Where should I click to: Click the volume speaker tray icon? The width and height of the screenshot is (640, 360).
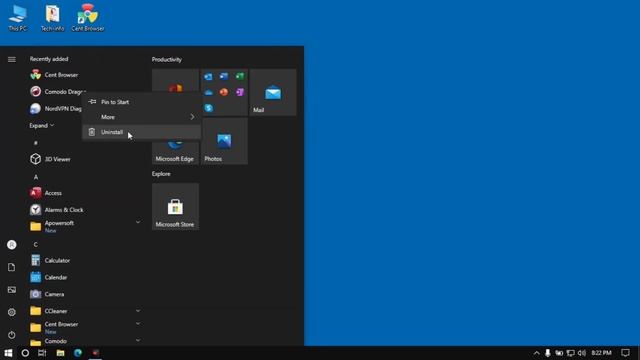[582, 353]
